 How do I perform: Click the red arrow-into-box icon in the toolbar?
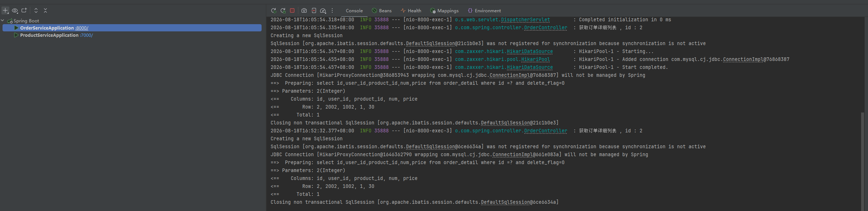314,10
